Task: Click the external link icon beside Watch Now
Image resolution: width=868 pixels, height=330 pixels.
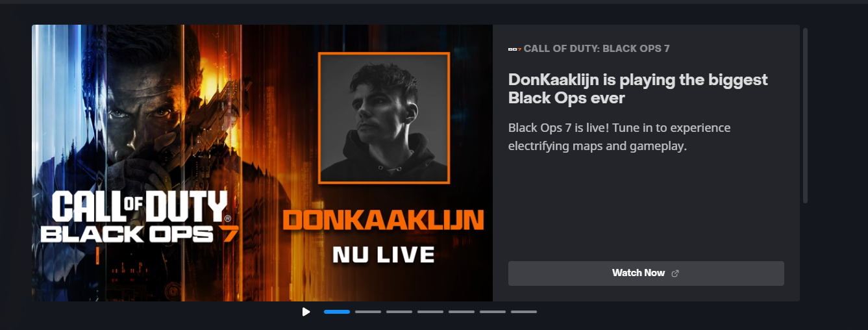Action: pyautogui.click(x=675, y=273)
